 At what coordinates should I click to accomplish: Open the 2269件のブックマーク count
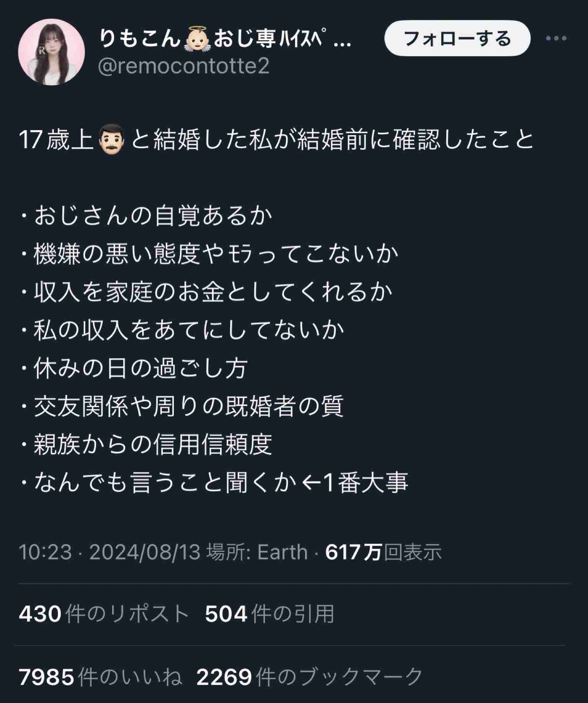(x=309, y=676)
